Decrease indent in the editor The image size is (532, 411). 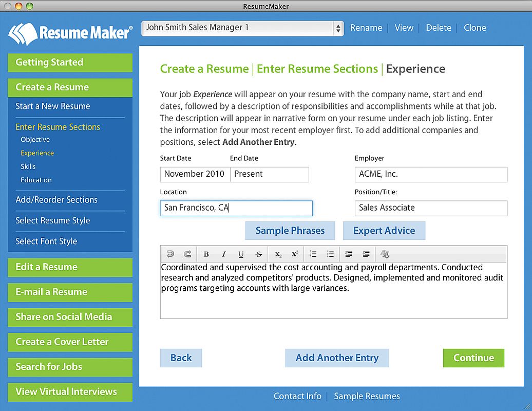[x=349, y=254]
